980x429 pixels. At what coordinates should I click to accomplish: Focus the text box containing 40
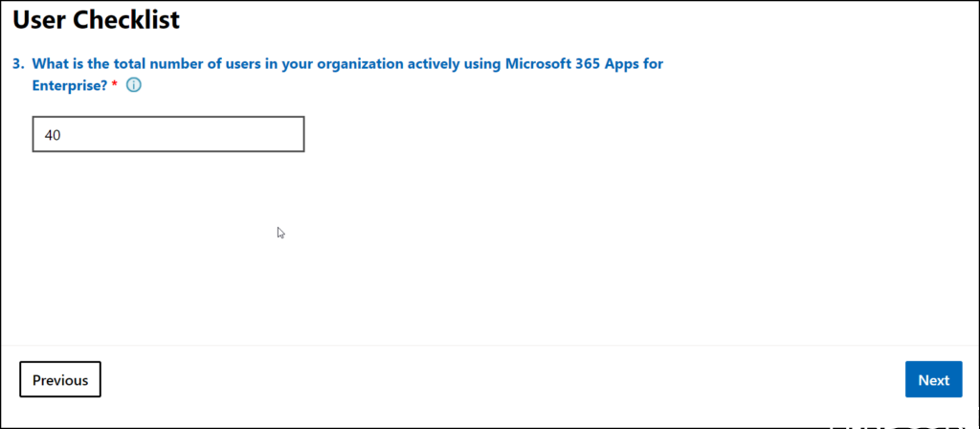(168, 134)
